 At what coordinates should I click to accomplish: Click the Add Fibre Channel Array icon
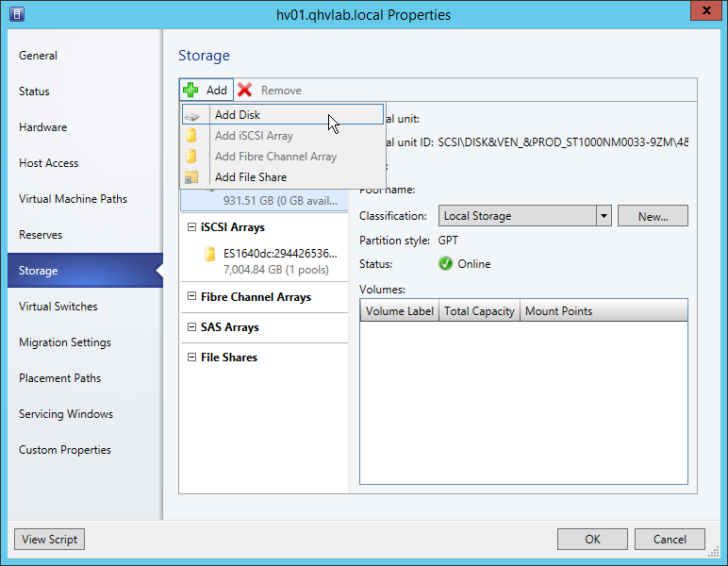tap(191, 157)
